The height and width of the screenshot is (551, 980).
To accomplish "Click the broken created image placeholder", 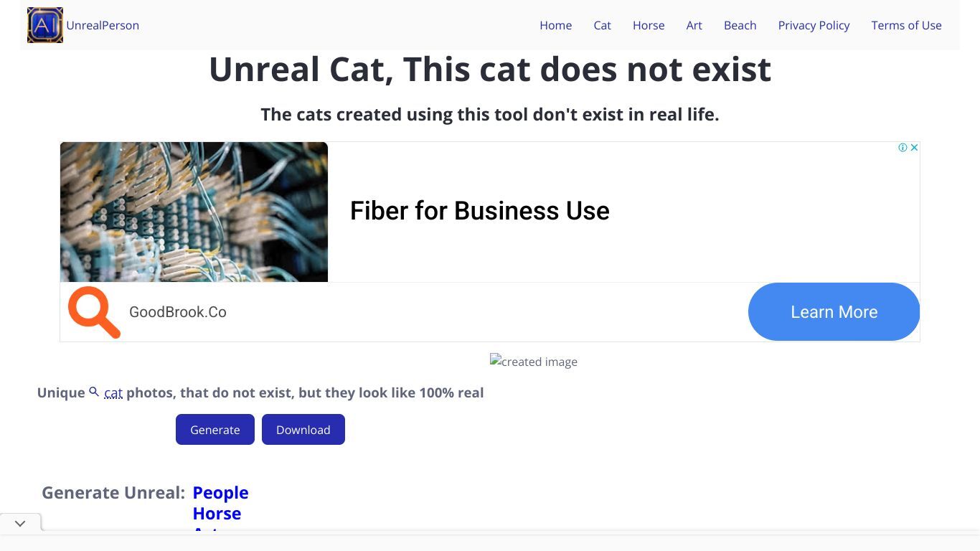I will click(534, 362).
